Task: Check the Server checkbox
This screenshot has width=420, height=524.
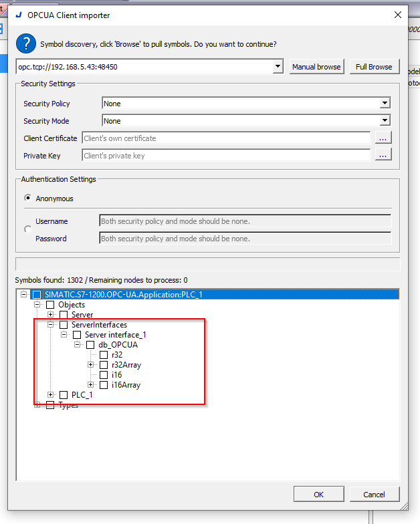Action: click(64, 314)
